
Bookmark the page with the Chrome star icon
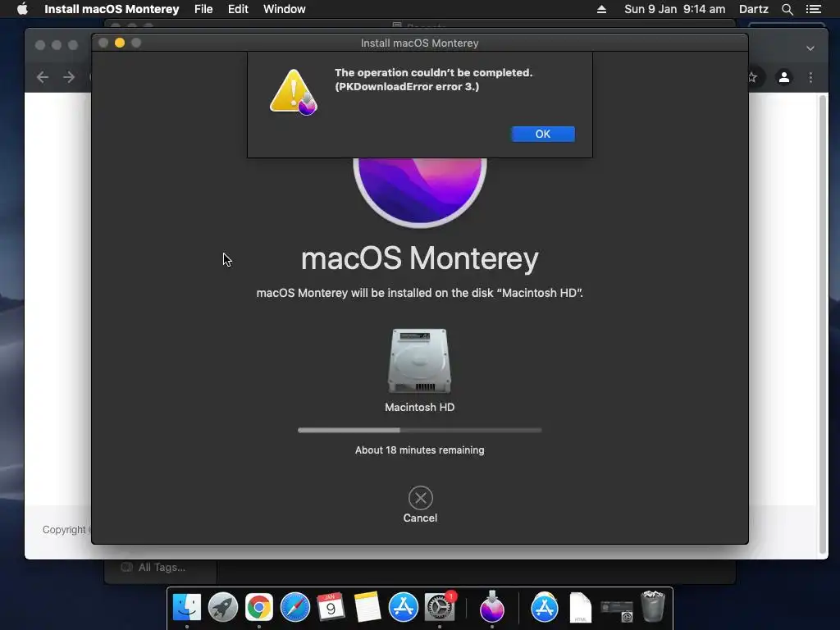(x=753, y=77)
